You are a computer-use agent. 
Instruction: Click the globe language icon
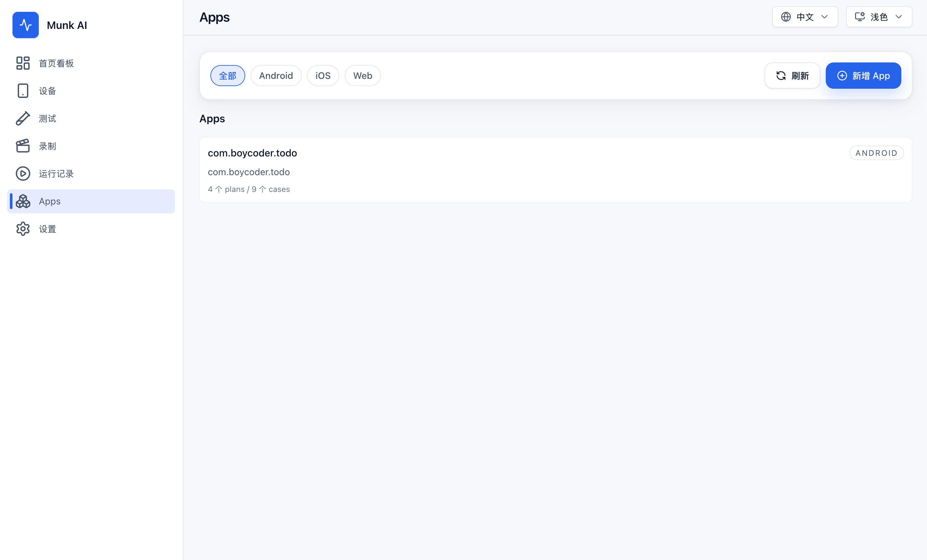coord(786,17)
